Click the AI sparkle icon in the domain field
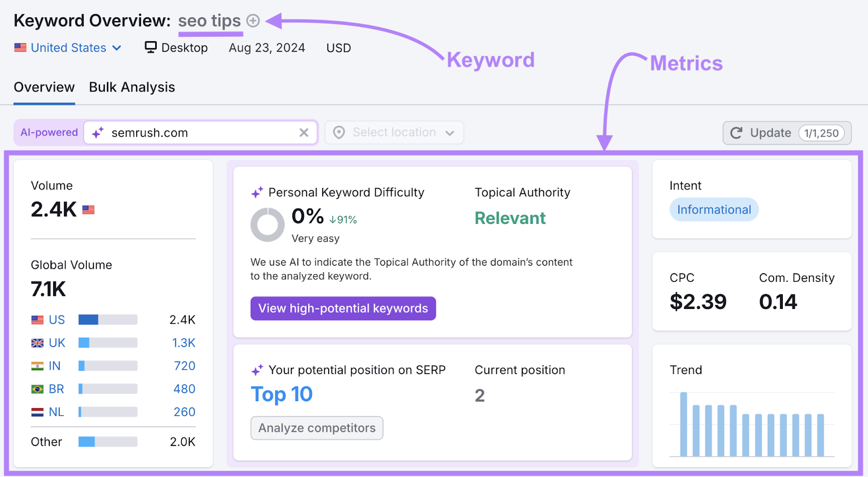Image resolution: width=868 pixels, height=477 pixels. coord(98,132)
